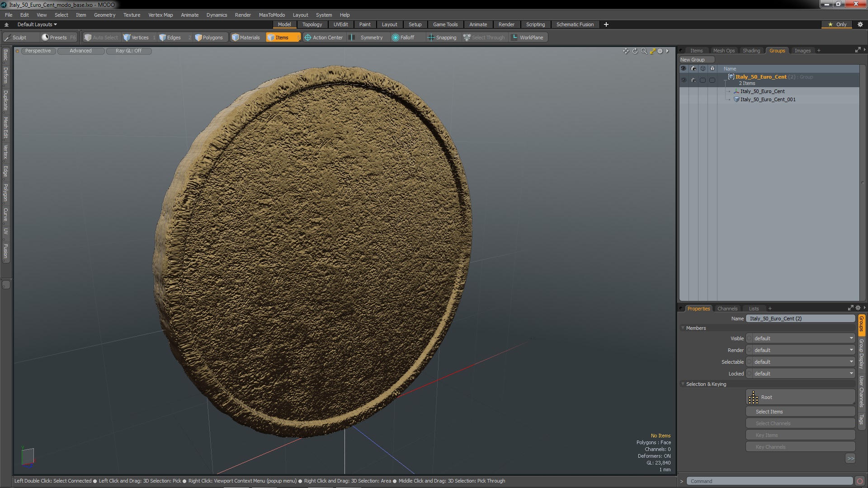This screenshot has height=488, width=868.
Task: Toggle the Only star option
Action: [837, 24]
